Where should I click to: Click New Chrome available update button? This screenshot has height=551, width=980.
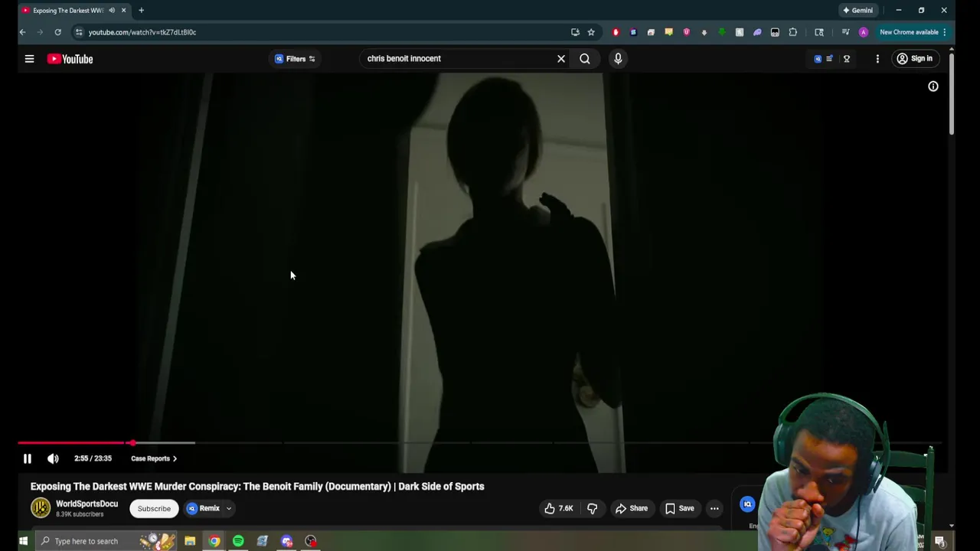pyautogui.click(x=909, y=32)
